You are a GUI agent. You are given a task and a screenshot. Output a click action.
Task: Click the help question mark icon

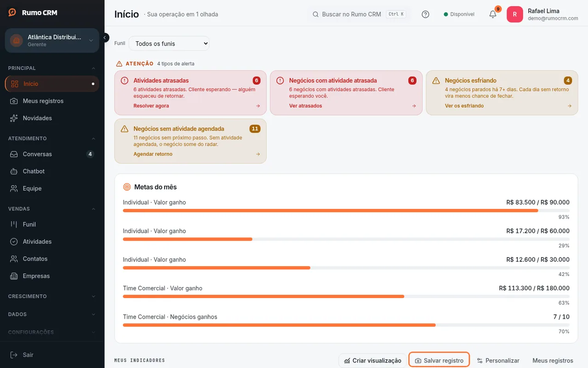click(425, 14)
